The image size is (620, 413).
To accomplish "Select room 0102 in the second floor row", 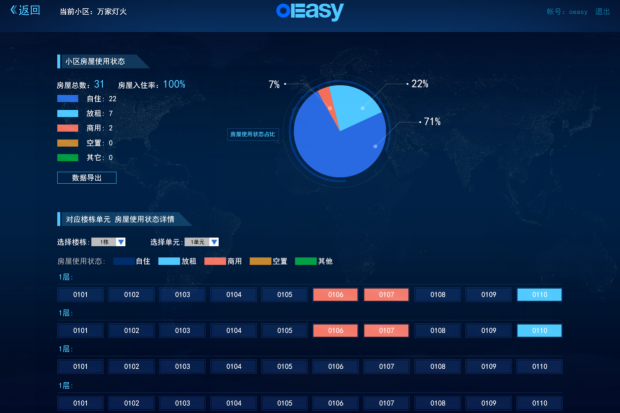I will tap(131, 331).
